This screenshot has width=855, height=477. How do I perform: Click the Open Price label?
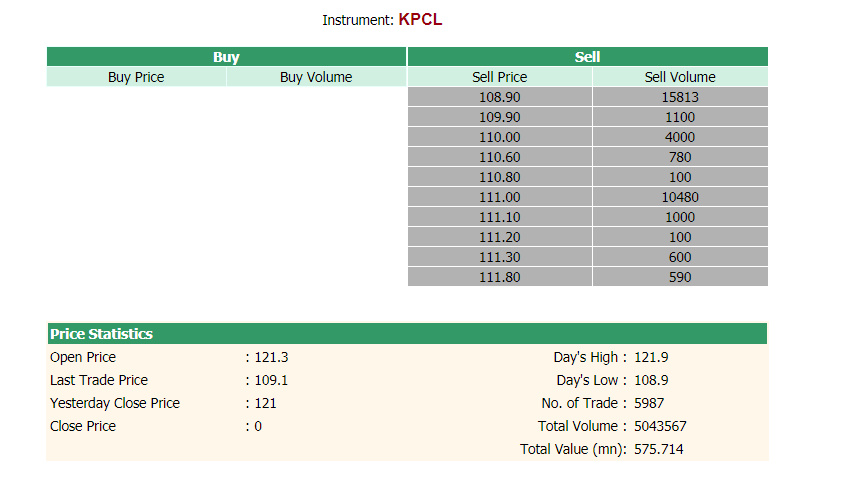coord(83,357)
